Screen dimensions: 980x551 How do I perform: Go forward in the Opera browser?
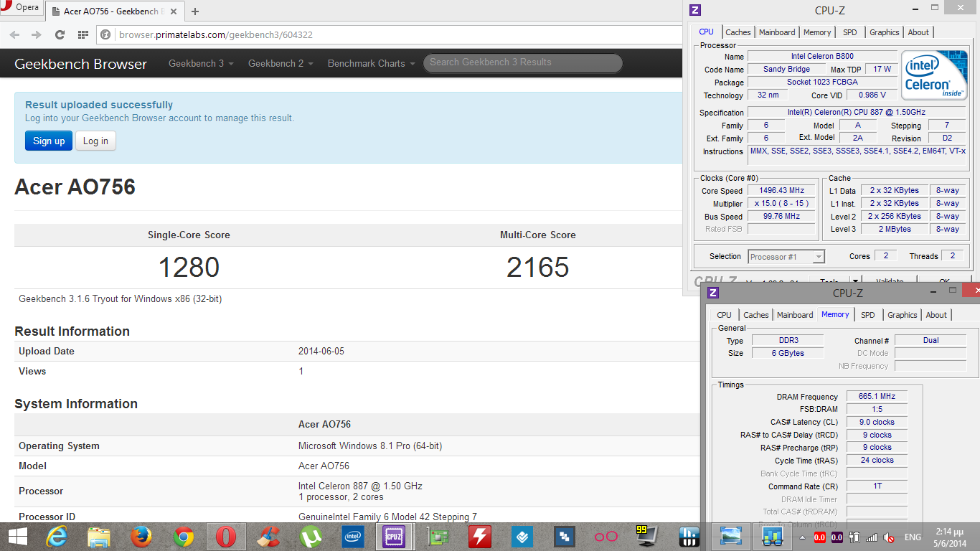pyautogui.click(x=36, y=34)
